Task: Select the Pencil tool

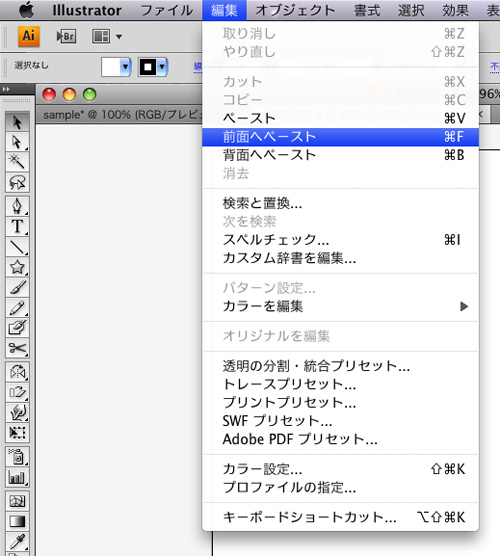Action: pos(17,307)
